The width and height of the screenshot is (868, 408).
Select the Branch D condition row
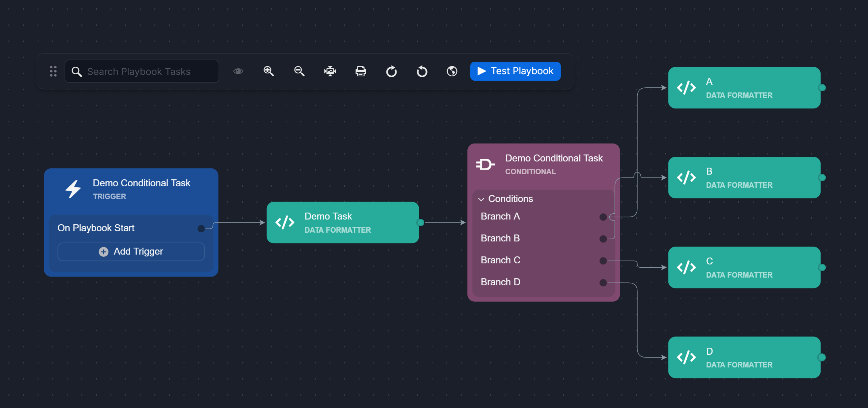point(500,282)
